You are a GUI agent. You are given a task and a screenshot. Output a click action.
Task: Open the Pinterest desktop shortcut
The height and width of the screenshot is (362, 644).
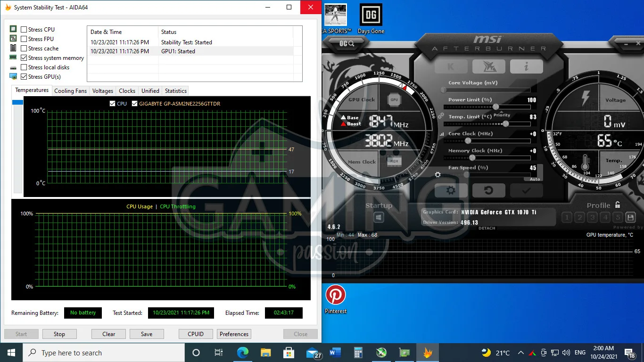(x=336, y=299)
